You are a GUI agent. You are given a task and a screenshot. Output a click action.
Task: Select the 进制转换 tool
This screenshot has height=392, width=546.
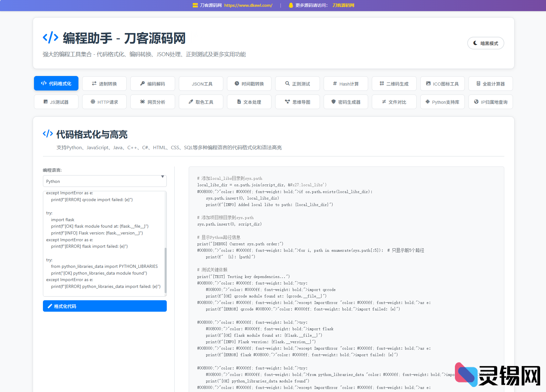104,83
